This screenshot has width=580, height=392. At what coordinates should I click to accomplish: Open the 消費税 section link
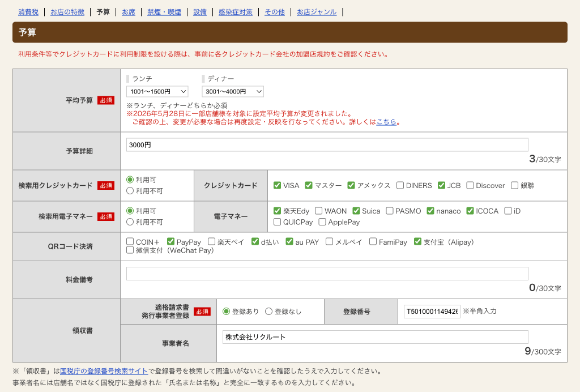pyautogui.click(x=28, y=12)
